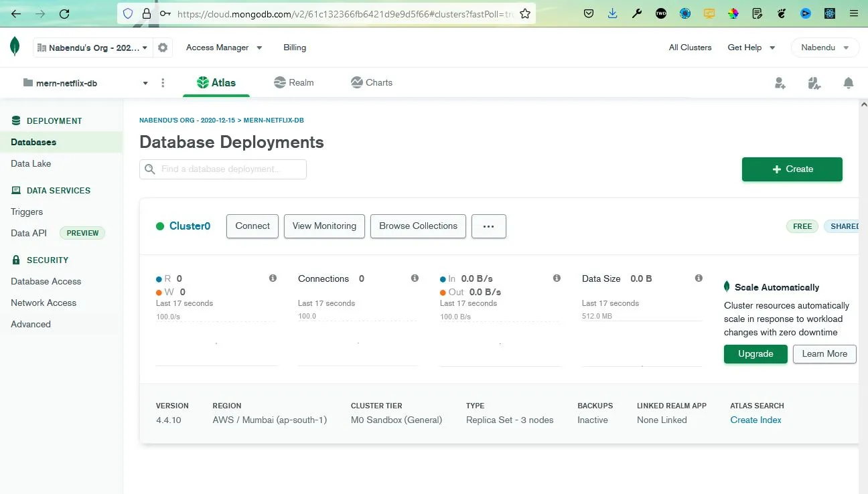Click NABENDU'S ORG breadcrumb link
This screenshot has height=494, width=868.
click(187, 120)
